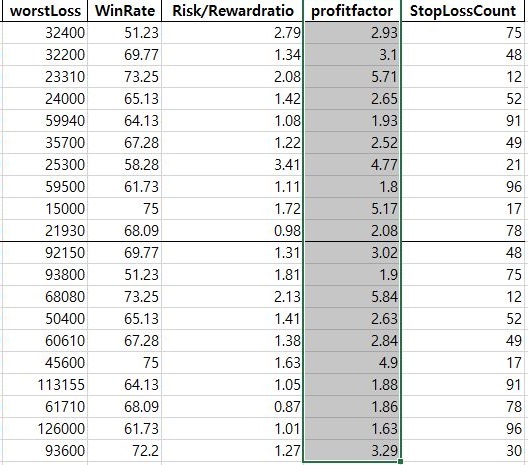Click the cell showing 23310
528x465 pixels.
coord(45,76)
